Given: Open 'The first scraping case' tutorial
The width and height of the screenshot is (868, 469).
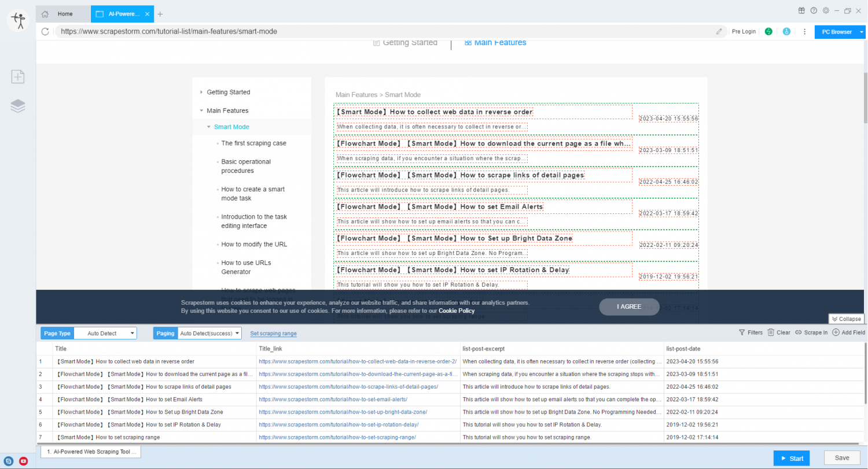Looking at the screenshot, I should click(x=253, y=143).
